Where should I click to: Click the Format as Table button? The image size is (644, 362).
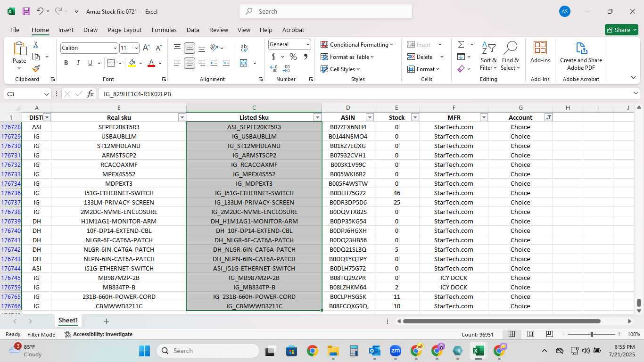click(x=347, y=57)
